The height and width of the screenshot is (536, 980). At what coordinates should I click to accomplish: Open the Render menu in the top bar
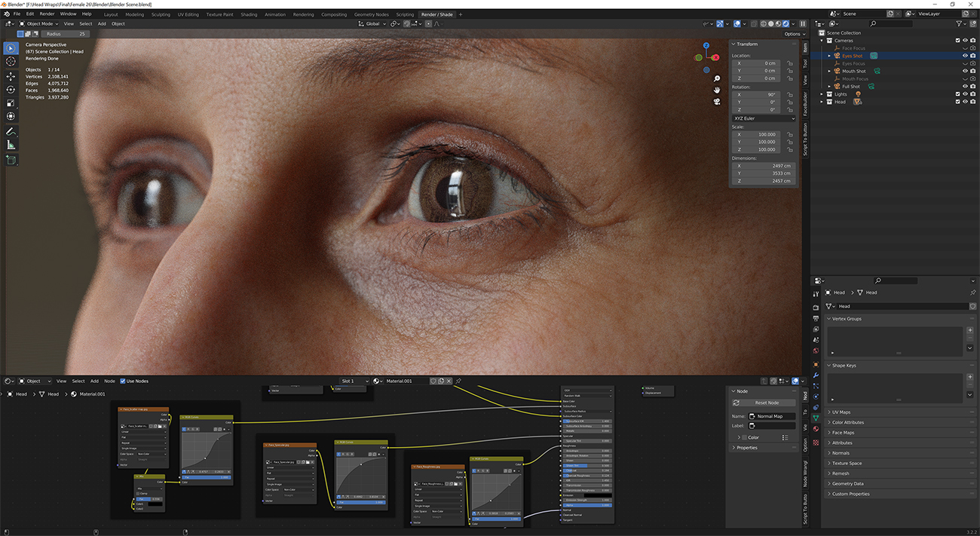(x=46, y=14)
